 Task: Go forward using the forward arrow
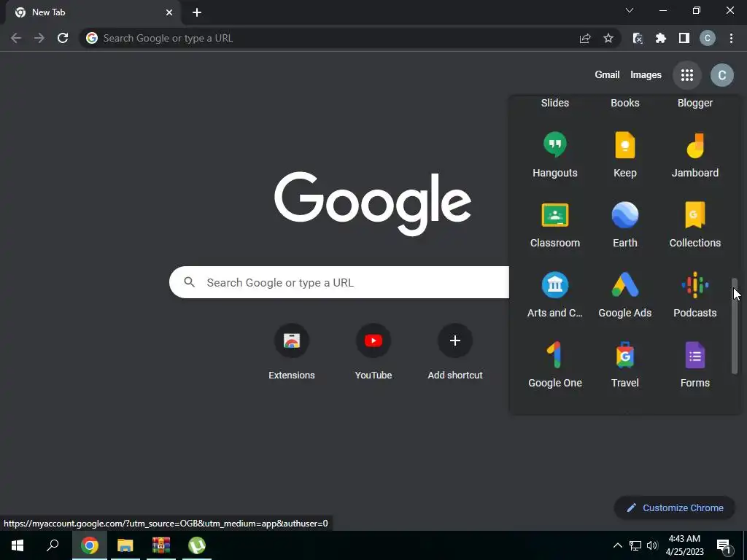point(39,38)
